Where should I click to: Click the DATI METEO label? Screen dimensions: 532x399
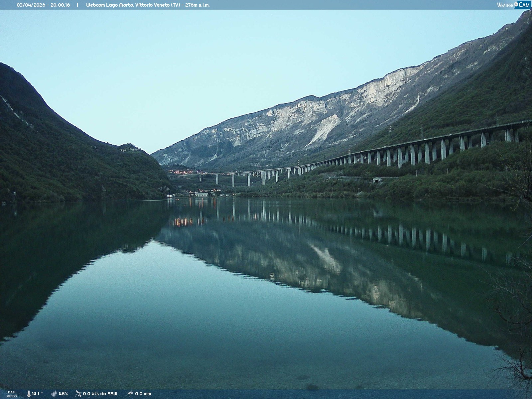(x=12, y=394)
